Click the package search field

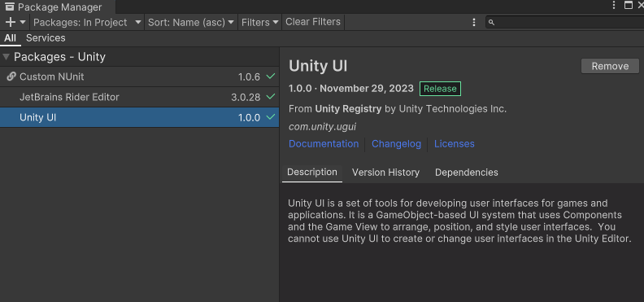[565, 22]
